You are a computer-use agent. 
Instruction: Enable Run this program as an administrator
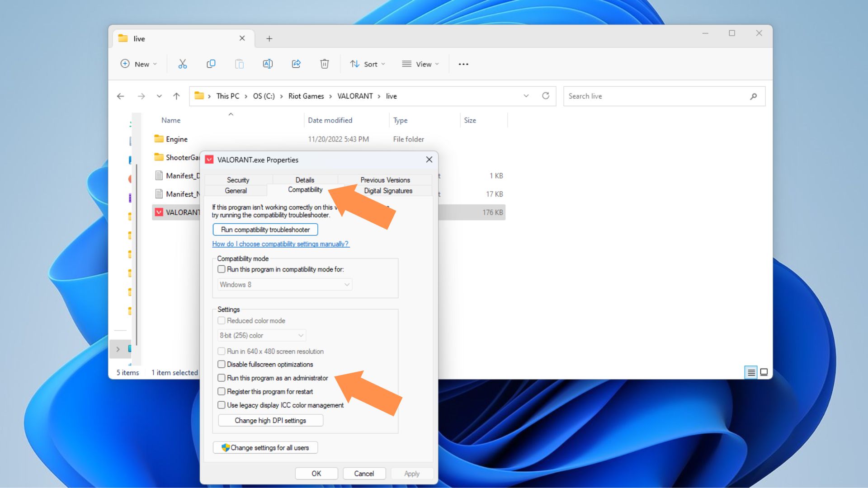point(222,378)
